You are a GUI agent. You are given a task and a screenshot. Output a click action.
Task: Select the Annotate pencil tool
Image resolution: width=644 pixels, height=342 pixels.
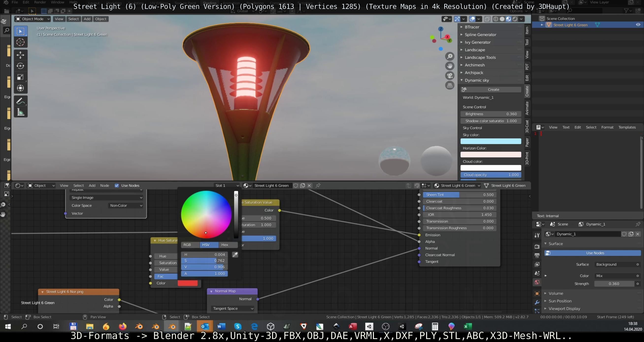[20, 101]
